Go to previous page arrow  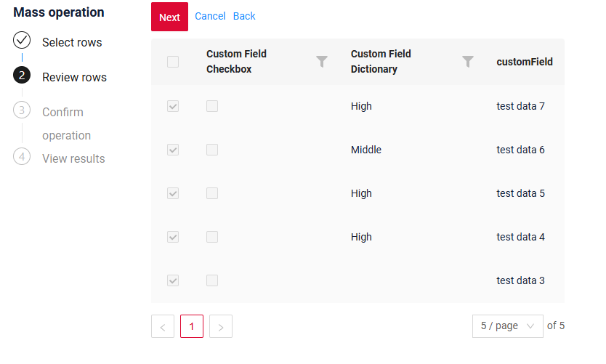[x=163, y=326]
